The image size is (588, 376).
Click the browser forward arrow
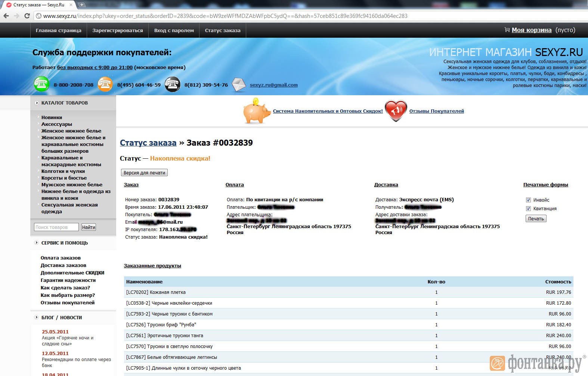(16, 16)
